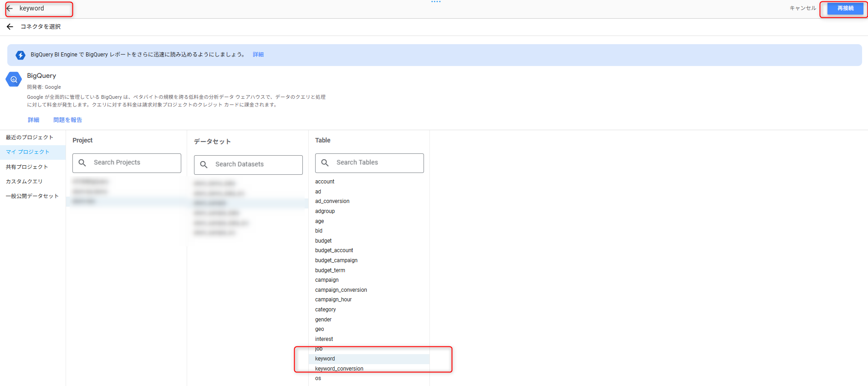Click the back arrow beside コネクタを選択

coord(10,27)
